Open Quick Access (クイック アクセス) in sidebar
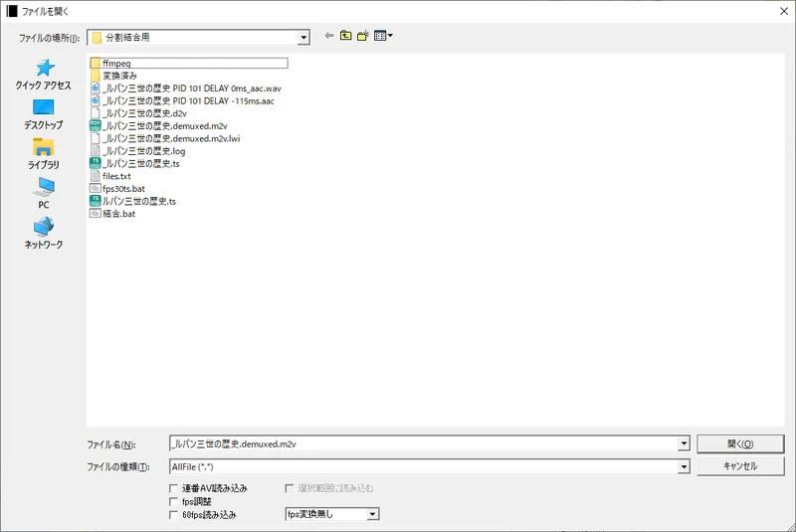This screenshot has width=796, height=532. click(x=43, y=74)
